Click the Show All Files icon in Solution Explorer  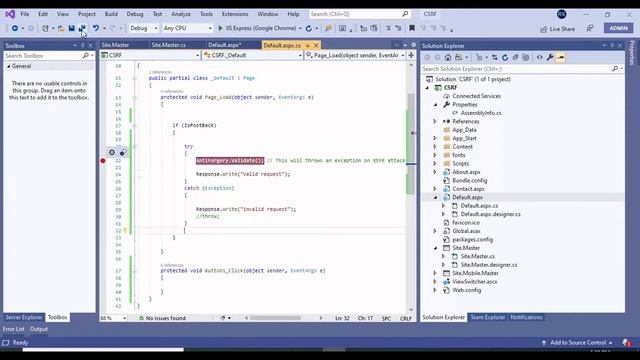coord(526,58)
